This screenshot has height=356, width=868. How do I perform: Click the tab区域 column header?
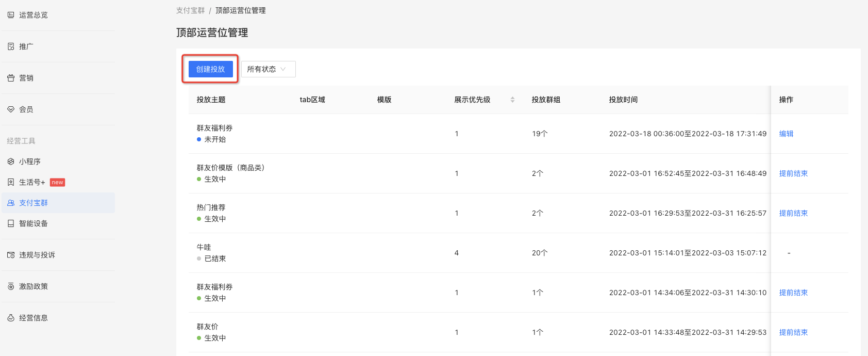(312, 100)
